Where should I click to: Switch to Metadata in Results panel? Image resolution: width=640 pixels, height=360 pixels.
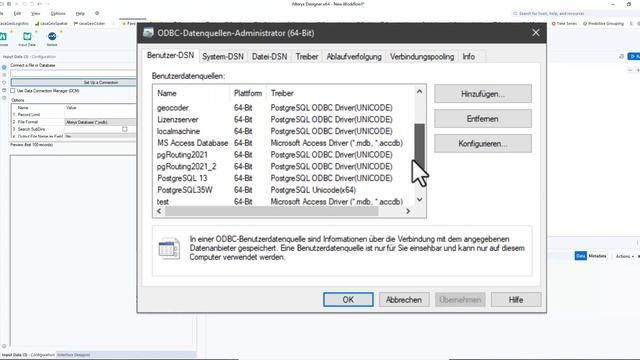coord(597,256)
